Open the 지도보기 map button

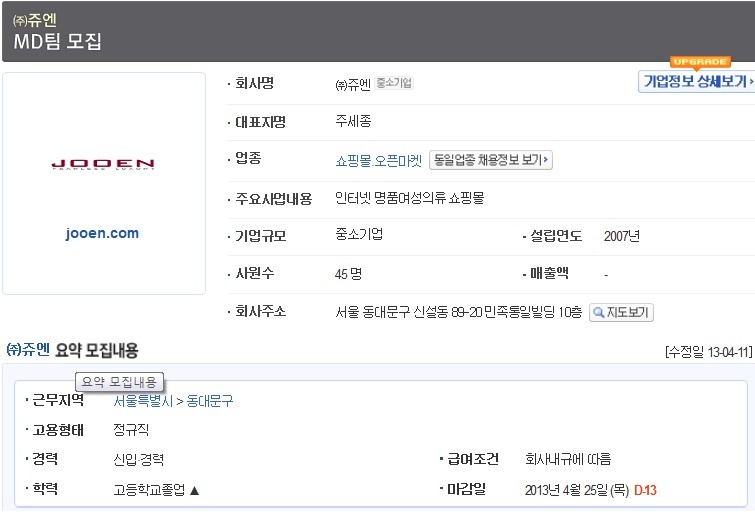click(x=621, y=312)
